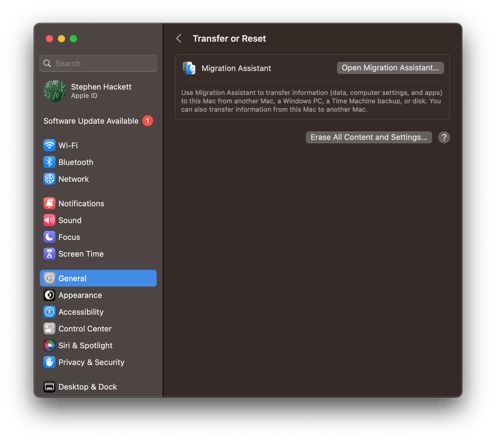Select the Desktop & Dock label
This screenshot has height=442, width=496.
[88, 387]
